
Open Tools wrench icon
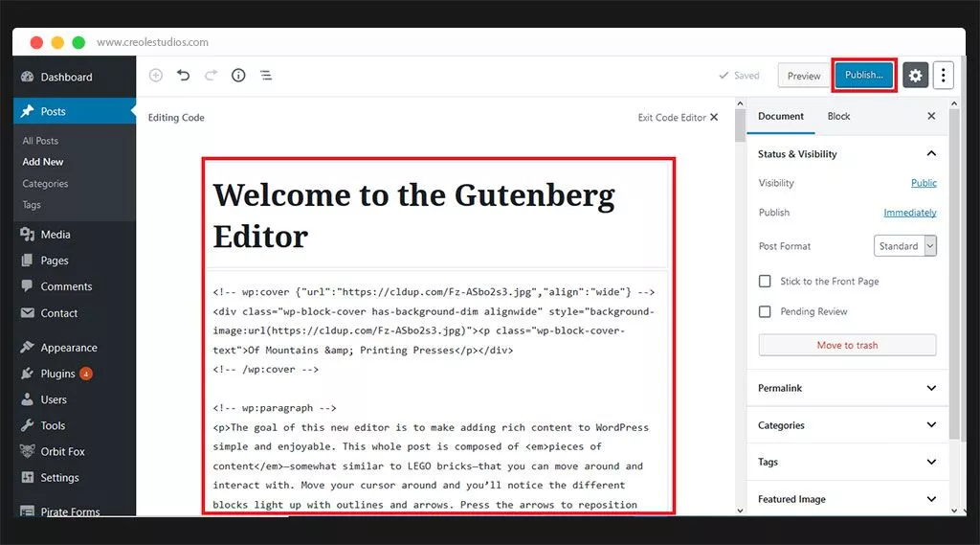(27, 425)
